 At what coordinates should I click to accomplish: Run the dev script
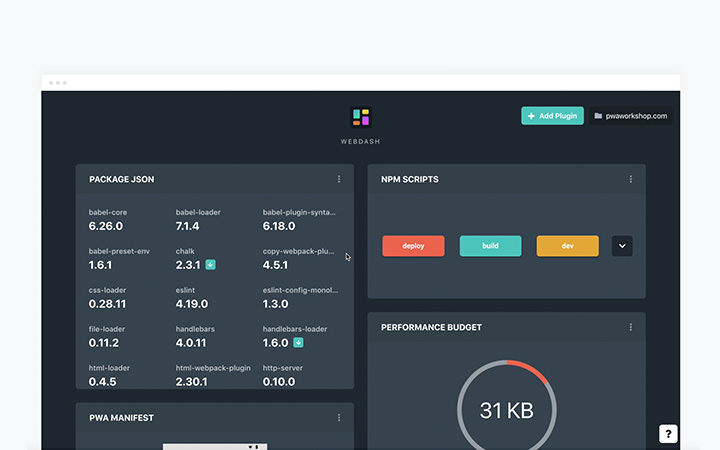(x=567, y=246)
